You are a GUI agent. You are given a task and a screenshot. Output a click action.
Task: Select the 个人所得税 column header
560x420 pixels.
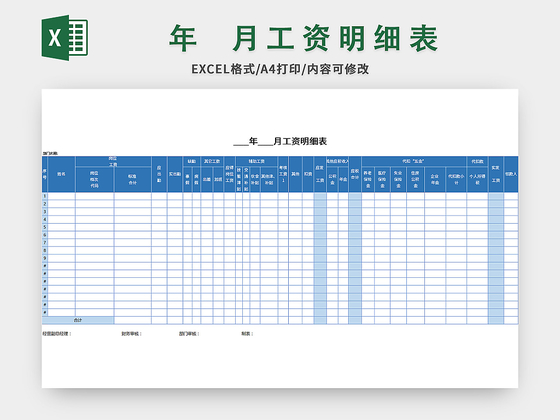477,179
